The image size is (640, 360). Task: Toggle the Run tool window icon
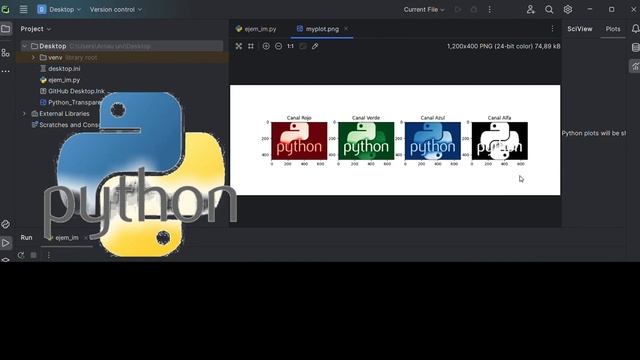pos(6,243)
